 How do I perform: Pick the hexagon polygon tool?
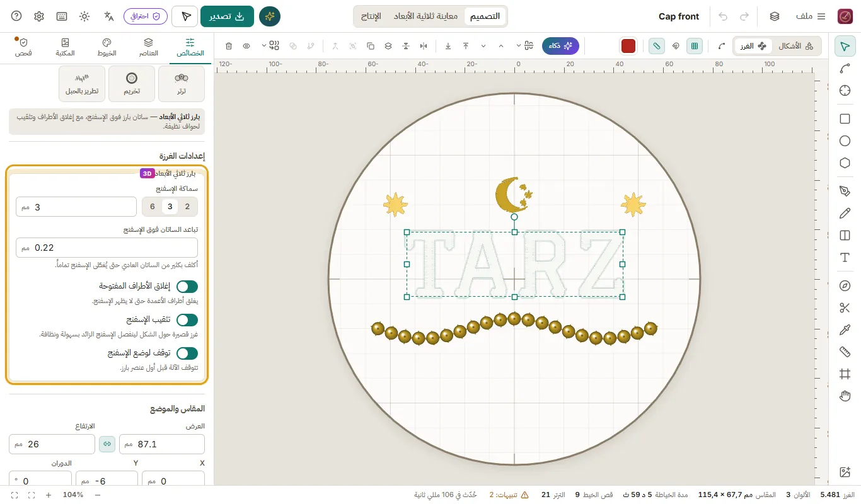coord(845,163)
